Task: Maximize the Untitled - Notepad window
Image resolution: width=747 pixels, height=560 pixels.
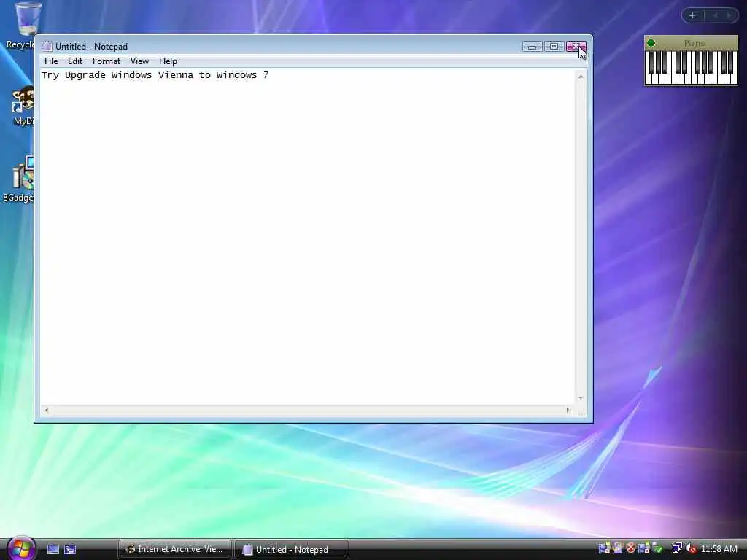Action: click(554, 46)
